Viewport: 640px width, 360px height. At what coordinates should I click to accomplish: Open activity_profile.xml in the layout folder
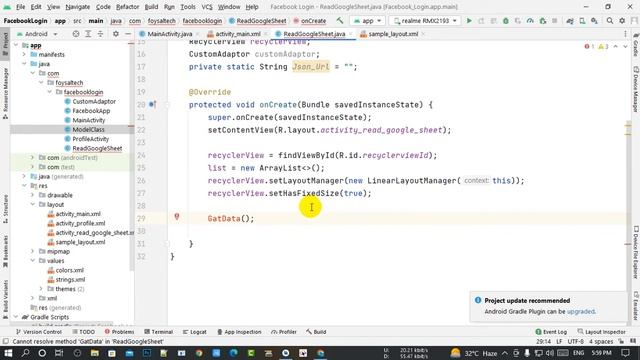tap(80, 223)
